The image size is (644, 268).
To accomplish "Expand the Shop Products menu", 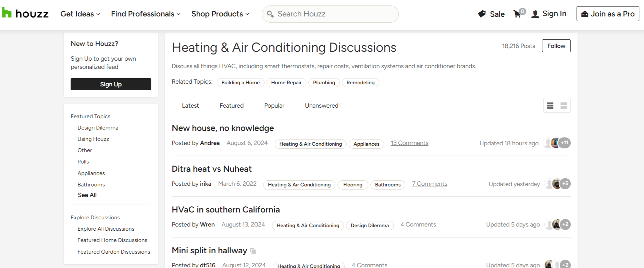I will click(x=220, y=14).
